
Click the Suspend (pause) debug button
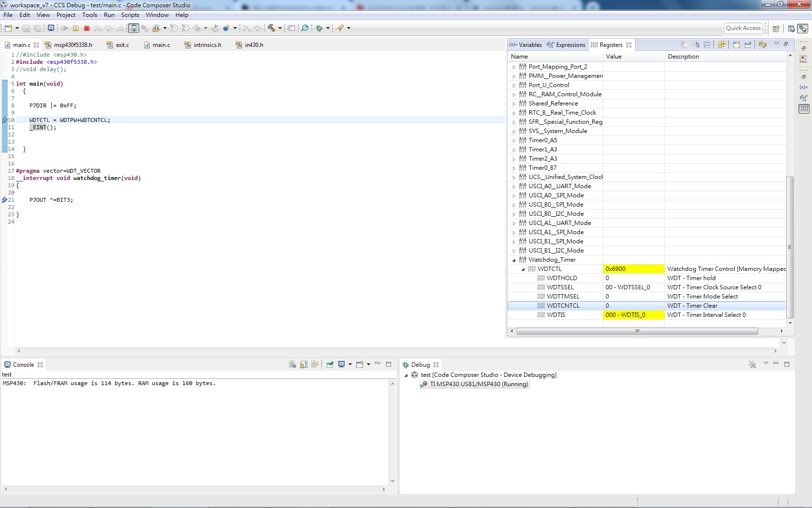pos(75,29)
